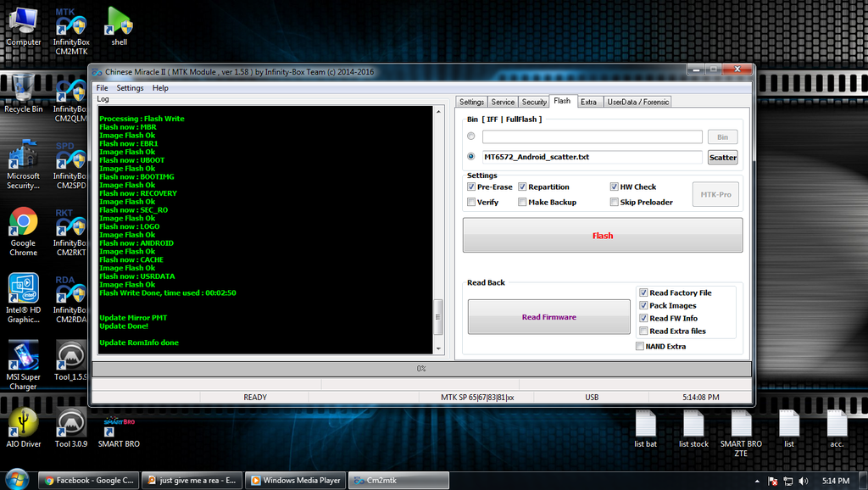This screenshot has width=868, height=490.
Task: Click the Scatter browse button
Action: (723, 157)
